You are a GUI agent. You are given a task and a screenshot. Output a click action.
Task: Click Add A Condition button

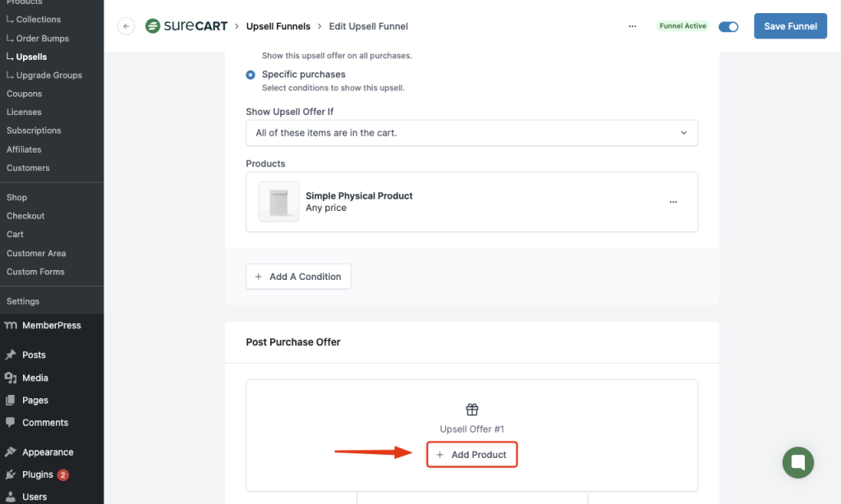[298, 277]
